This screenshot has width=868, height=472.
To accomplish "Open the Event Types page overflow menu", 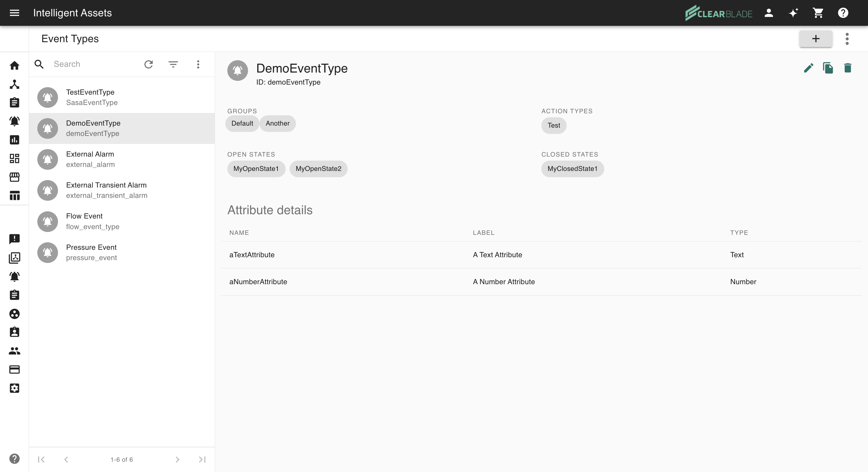I will coord(847,39).
